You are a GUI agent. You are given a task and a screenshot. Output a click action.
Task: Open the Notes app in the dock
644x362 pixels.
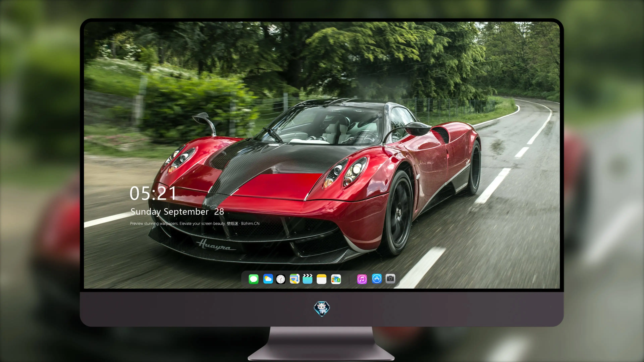pos(321,279)
